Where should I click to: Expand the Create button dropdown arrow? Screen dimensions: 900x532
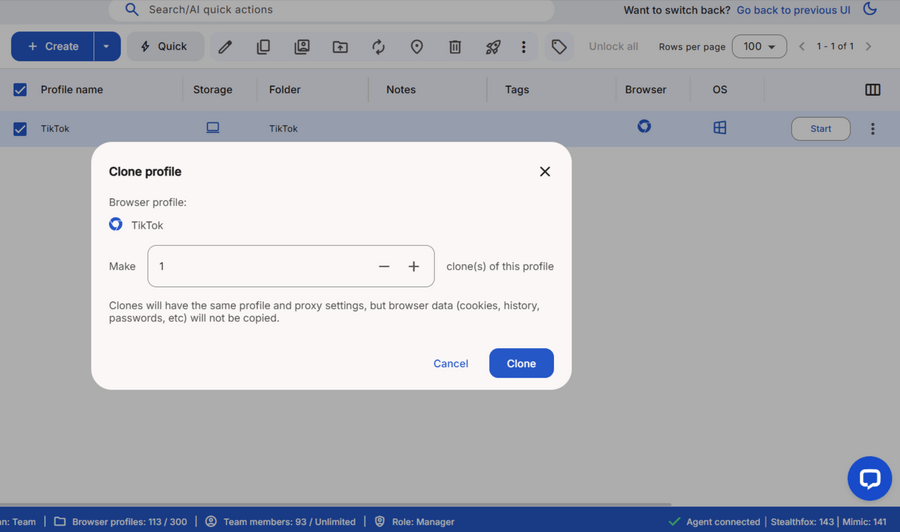(106, 47)
